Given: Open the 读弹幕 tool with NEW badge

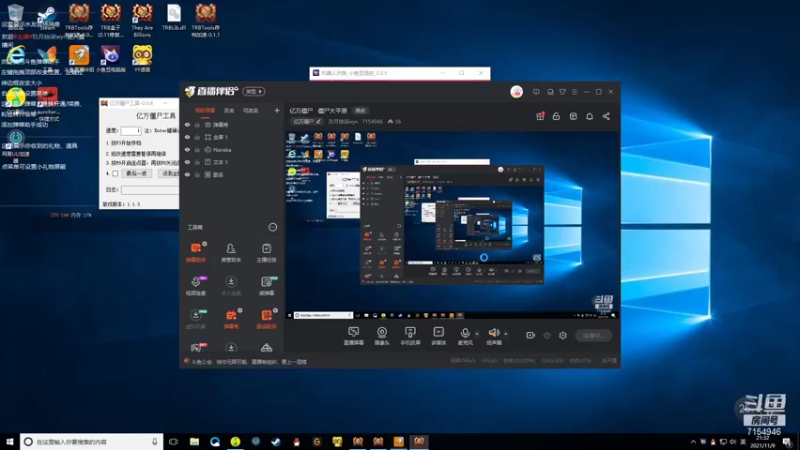Looking at the screenshot, I should pos(266,285).
